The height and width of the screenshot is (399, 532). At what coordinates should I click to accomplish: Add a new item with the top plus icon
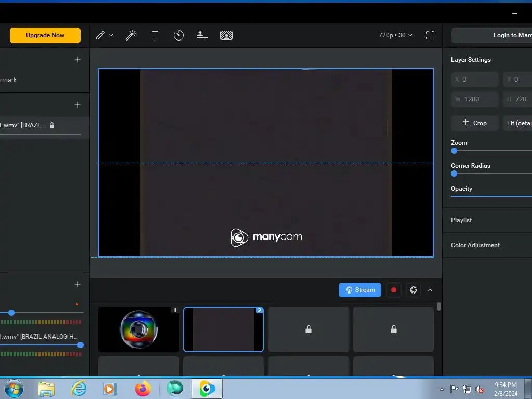coord(77,60)
